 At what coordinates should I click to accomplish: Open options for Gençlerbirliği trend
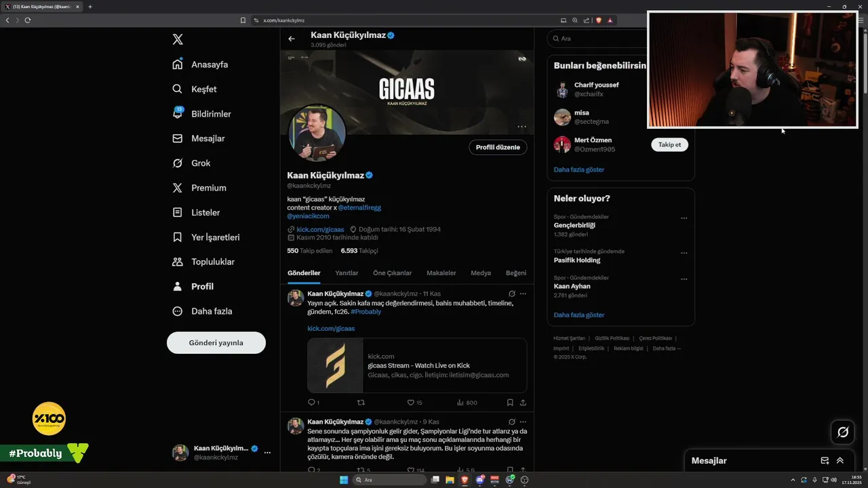pos(684,218)
